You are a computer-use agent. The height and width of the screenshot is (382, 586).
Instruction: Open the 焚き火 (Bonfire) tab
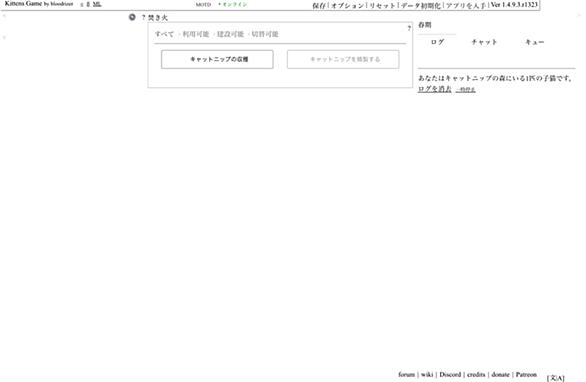point(158,18)
